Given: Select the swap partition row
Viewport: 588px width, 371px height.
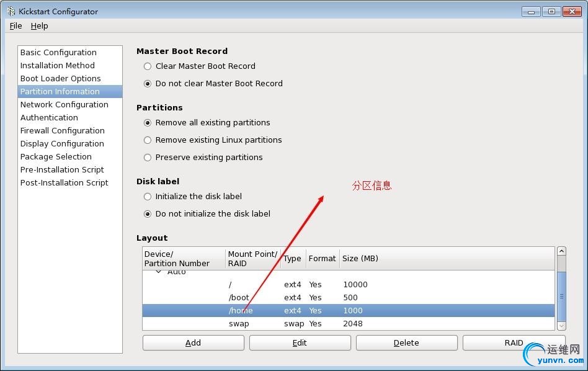Looking at the screenshot, I should [x=349, y=324].
